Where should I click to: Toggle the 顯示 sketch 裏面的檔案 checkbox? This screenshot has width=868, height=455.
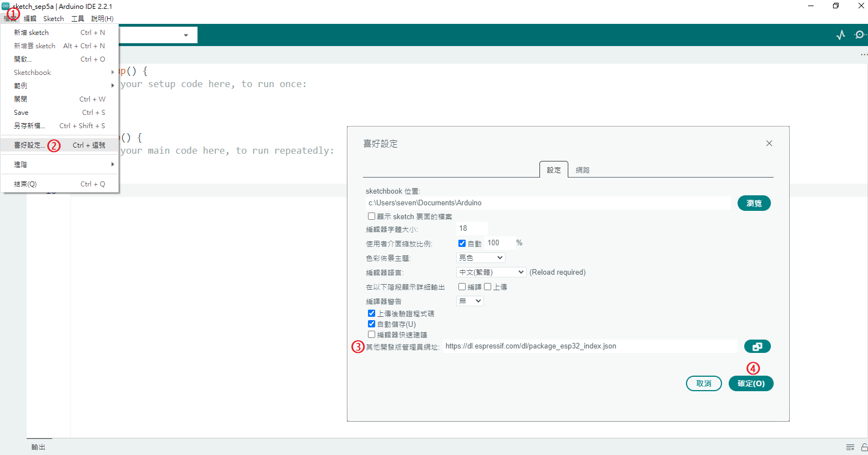tap(371, 216)
